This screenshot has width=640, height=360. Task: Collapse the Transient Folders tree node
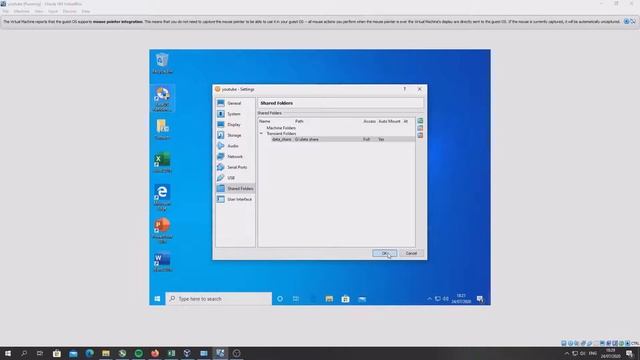click(261, 133)
